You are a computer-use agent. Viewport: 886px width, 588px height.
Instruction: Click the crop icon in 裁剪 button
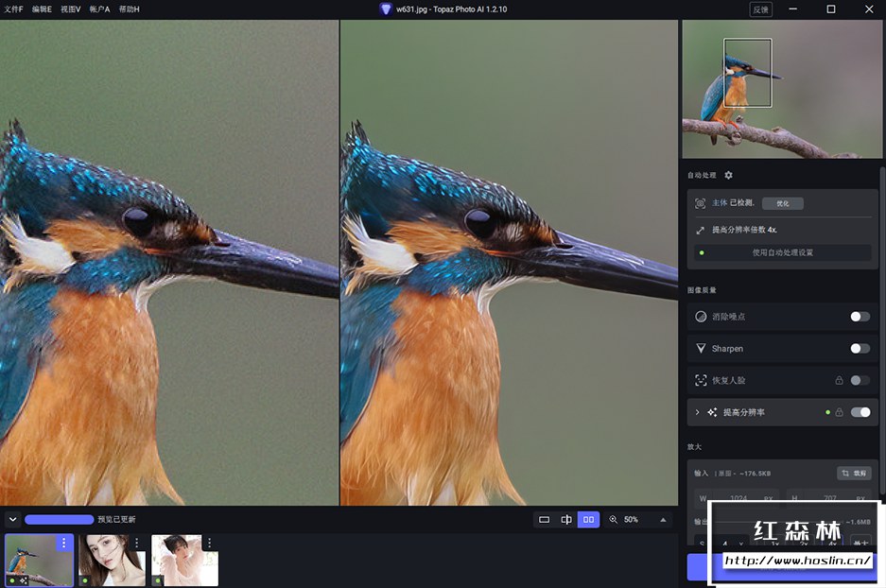[845, 474]
